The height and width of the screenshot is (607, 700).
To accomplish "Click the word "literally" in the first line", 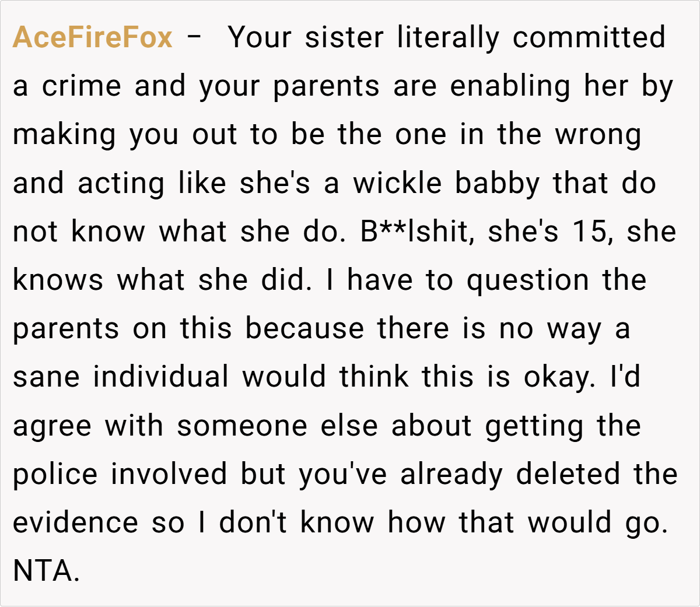I will click(448, 38).
